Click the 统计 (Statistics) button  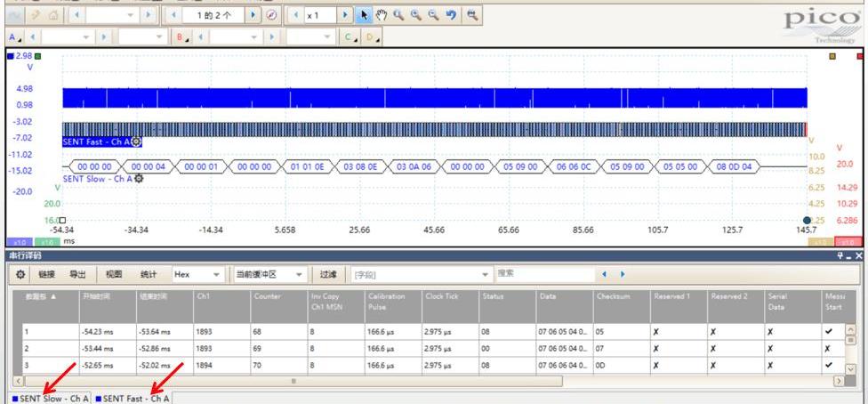click(x=149, y=274)
